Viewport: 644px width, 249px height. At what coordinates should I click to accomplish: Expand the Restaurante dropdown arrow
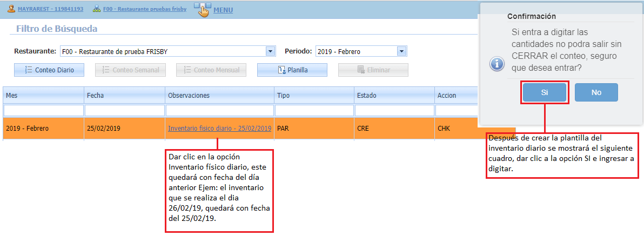270,51
